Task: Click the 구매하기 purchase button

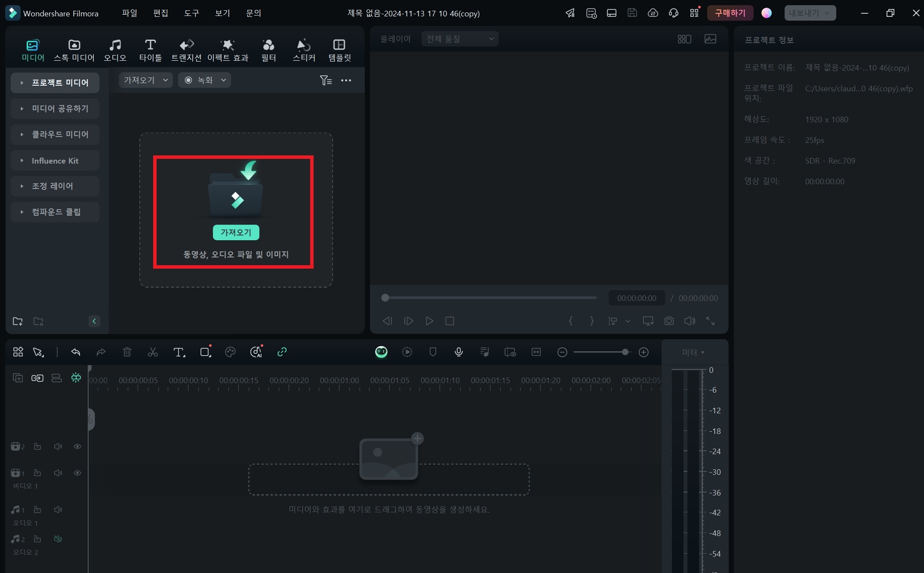Action: pos(730,13)
